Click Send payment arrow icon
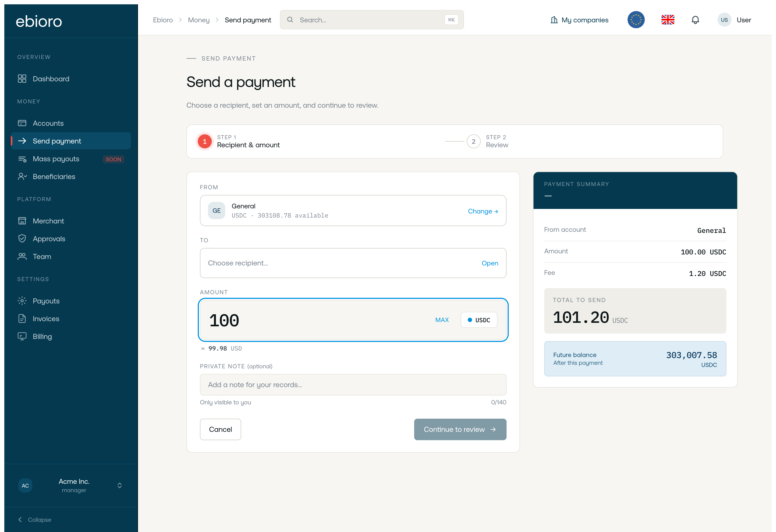Viewport: 776px width, 532px height. click(x=22, y=141)
